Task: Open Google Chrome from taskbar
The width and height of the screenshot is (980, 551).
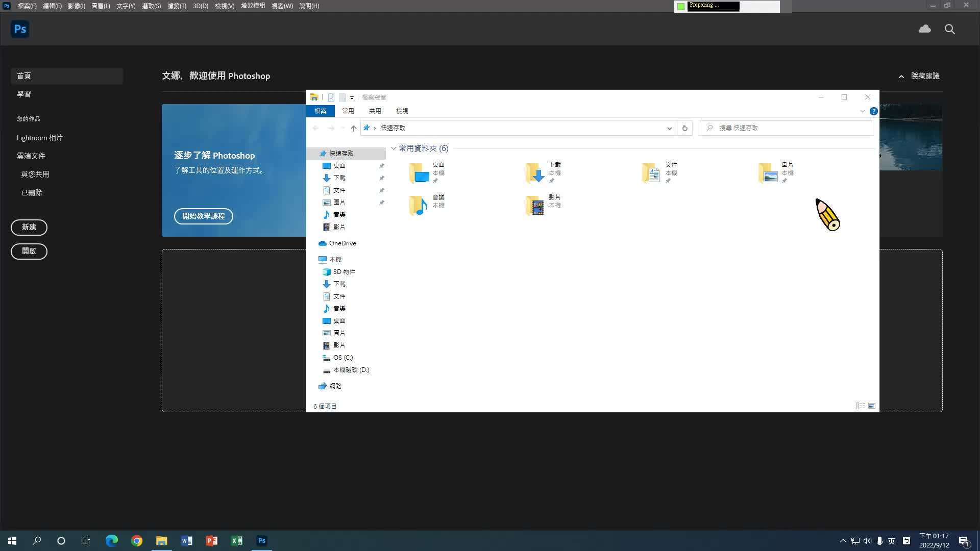Action: (x=136, y=541)
